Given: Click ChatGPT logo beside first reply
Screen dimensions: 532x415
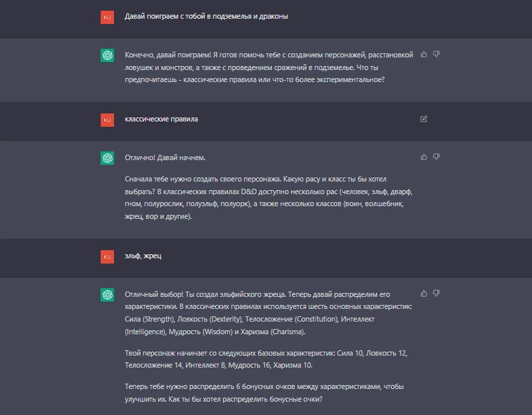Looking at the screenshot, I should tap(107, 55).
